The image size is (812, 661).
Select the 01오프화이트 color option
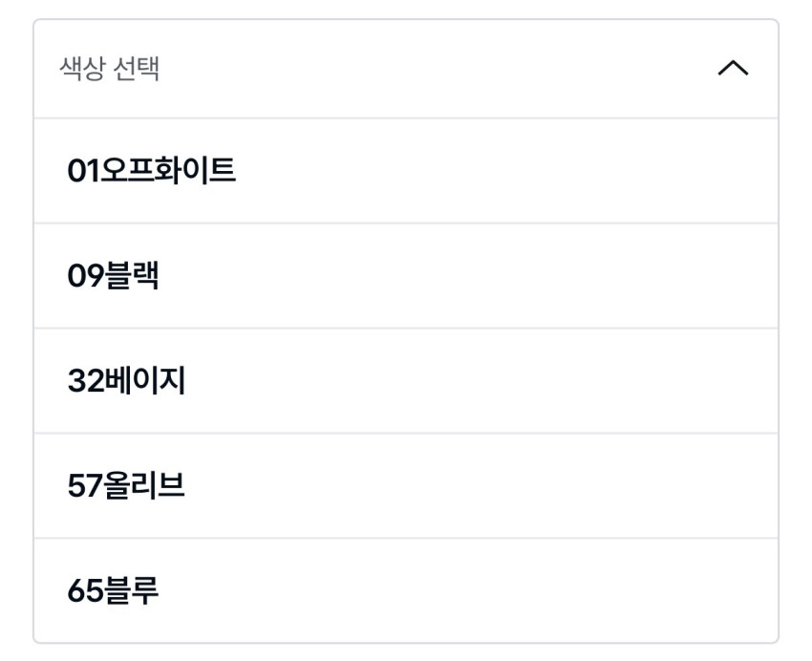tap(152, 172)
